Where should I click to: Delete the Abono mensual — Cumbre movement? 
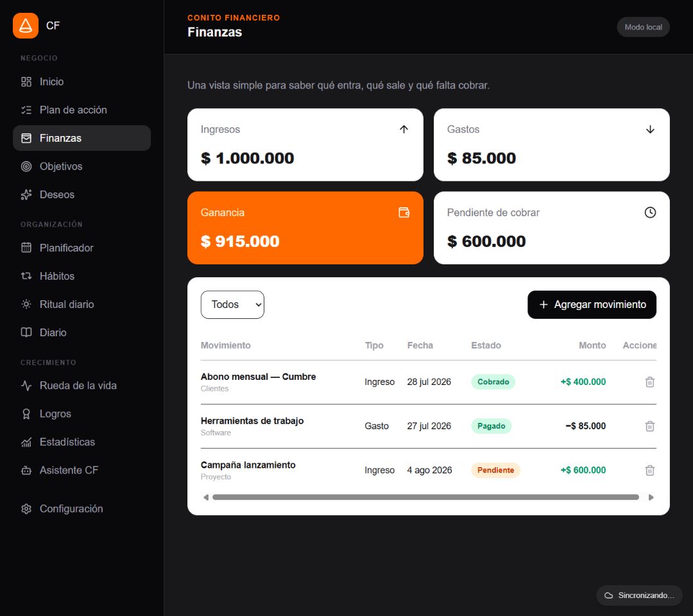[649, 382]
